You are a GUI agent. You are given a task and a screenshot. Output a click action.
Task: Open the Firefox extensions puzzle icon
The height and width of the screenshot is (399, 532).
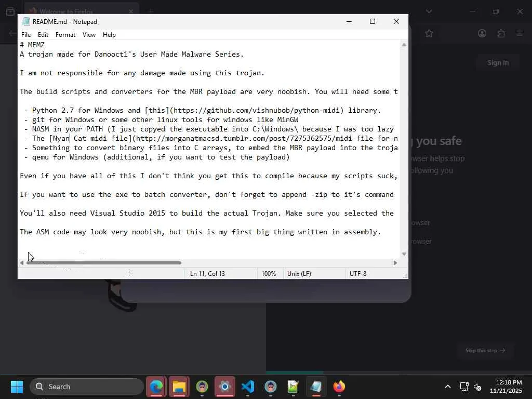(x=501, y=33)
